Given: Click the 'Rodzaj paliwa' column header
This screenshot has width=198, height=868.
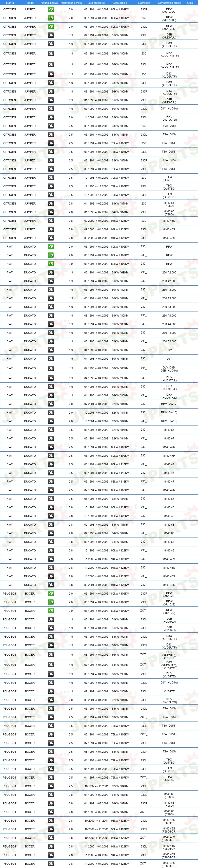Looking at the screenshot, I should (49, 3).
